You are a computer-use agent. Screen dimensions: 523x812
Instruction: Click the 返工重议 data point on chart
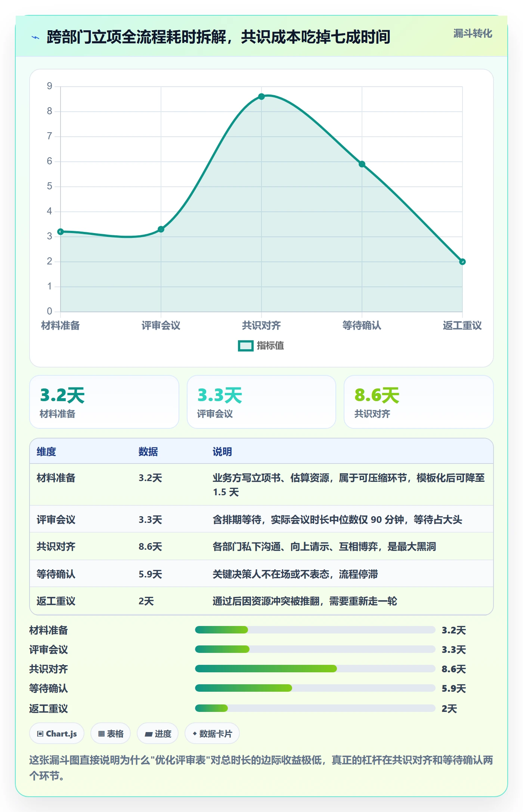pos(462,261)
